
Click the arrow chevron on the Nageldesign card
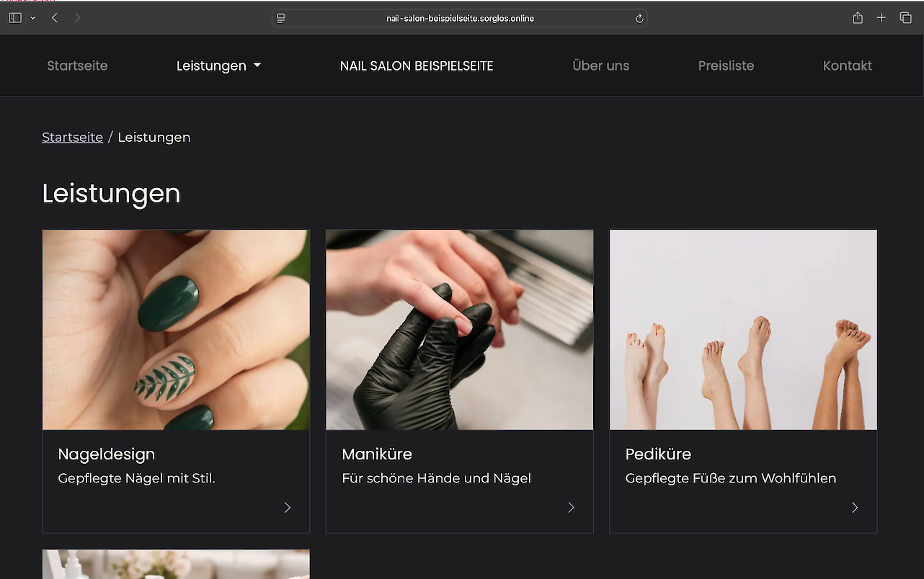click(x=287, y=508)
